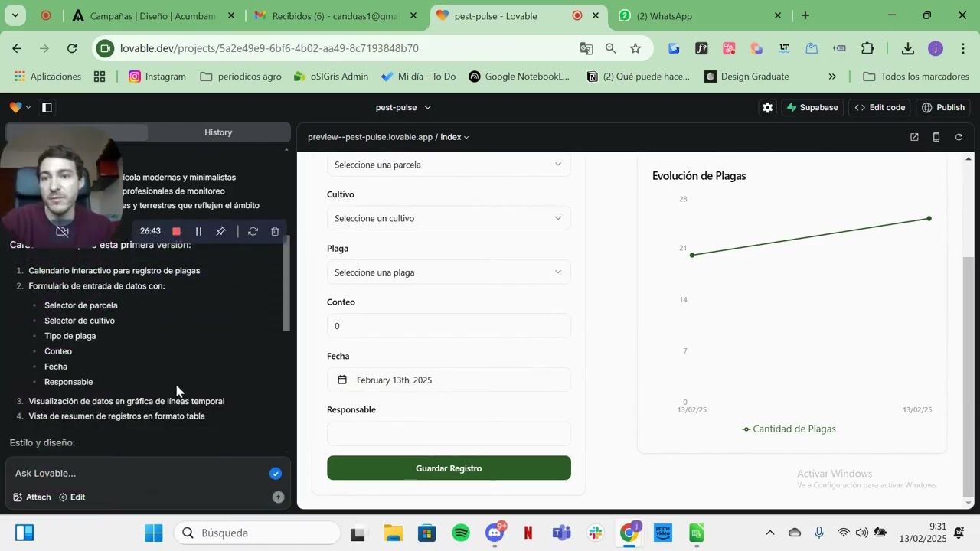
Task: Bookmark this page with star icon
Action: 635,48
